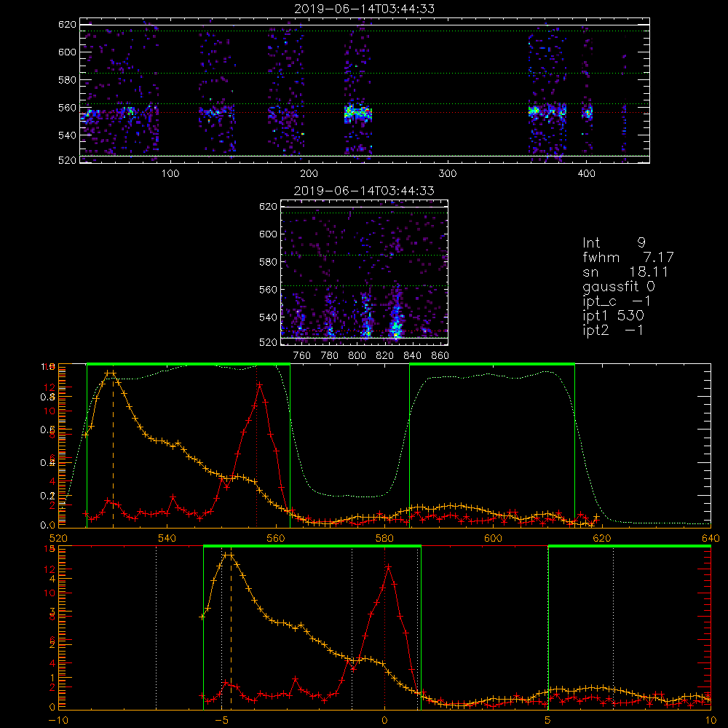Click the red curve peak in upper line plot

(x=260, y=385)
